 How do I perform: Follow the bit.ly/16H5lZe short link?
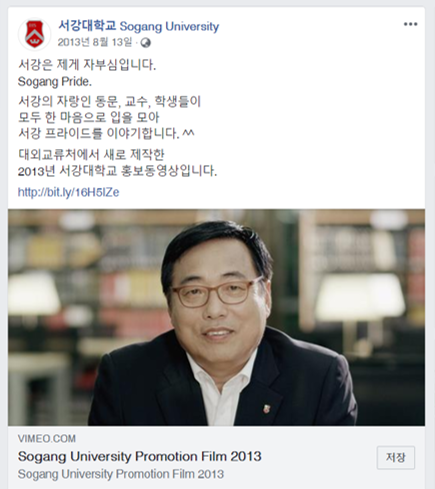pyautogui.click(x=68, y=192)
